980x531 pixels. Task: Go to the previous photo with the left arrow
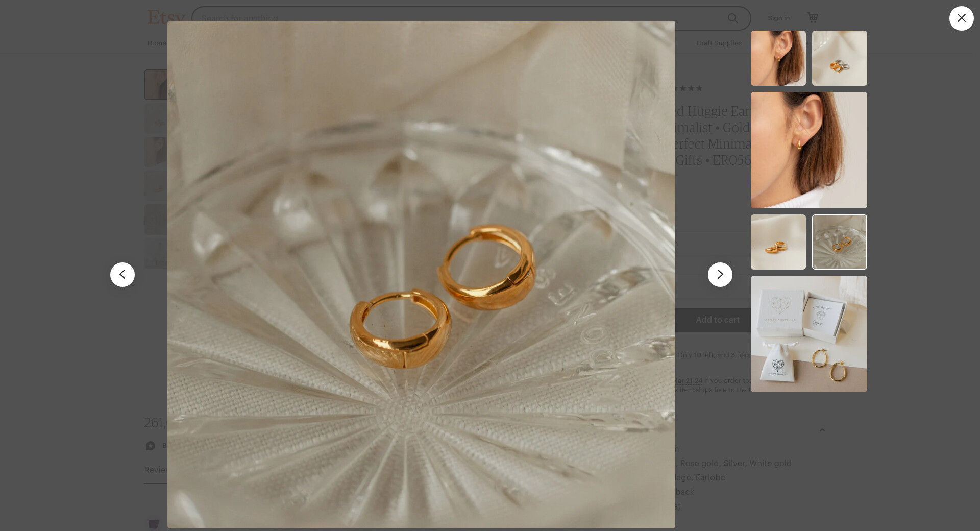click(122, 275)
